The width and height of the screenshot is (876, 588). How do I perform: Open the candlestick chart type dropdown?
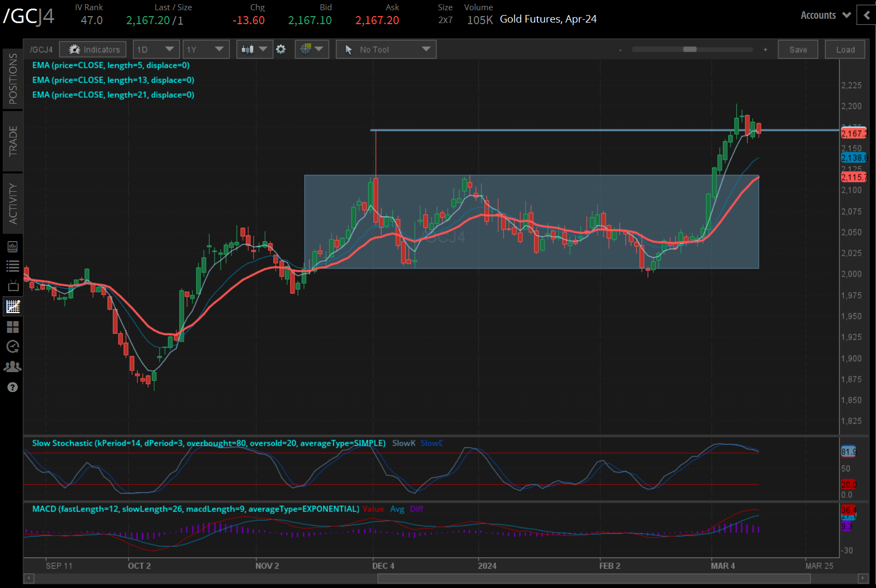(254, 49)
